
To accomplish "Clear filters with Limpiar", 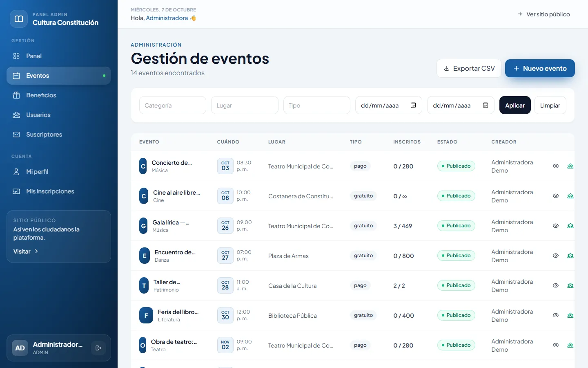I will pyautogui.click(x=550, y=105).
